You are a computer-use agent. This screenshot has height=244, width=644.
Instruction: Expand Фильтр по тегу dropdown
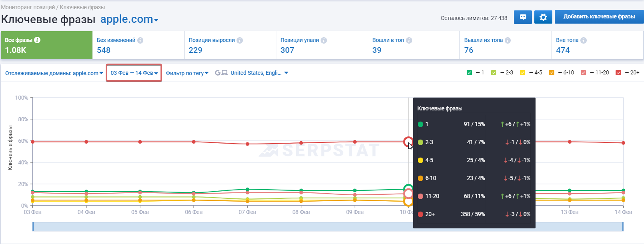[187, 73]
